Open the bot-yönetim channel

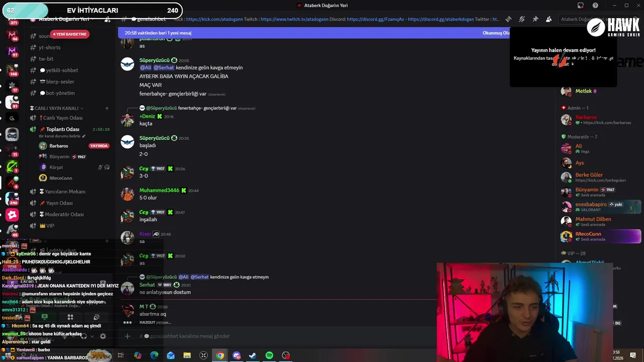pyautogui.click(x=70, y=93)
